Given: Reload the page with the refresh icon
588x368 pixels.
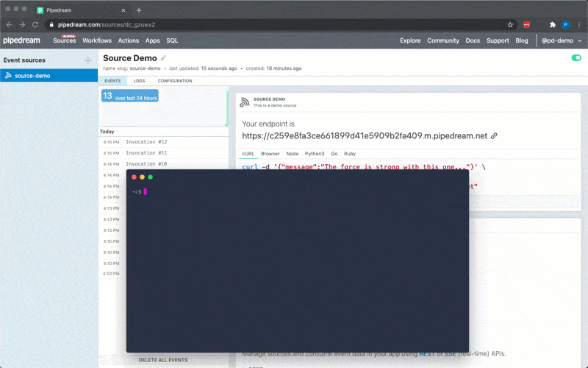Looking at the screenshot, I should coord(35,24).
